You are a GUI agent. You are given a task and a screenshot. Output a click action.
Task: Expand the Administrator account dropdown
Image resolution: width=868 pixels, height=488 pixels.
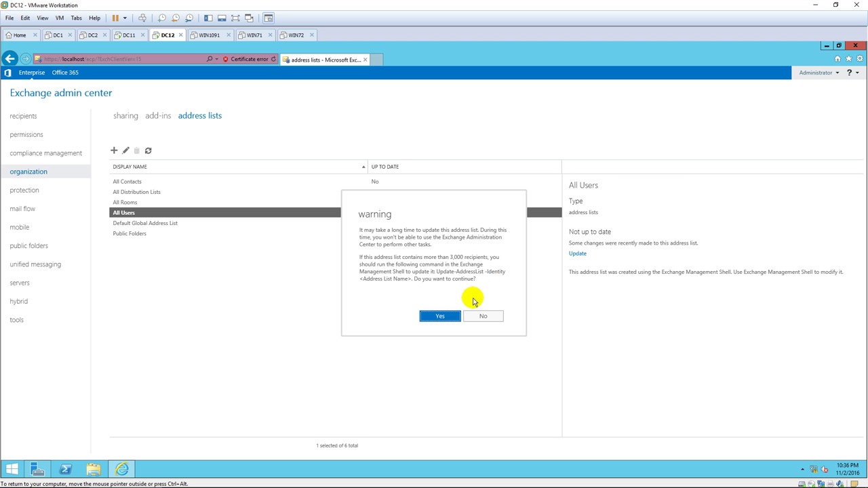837,73
